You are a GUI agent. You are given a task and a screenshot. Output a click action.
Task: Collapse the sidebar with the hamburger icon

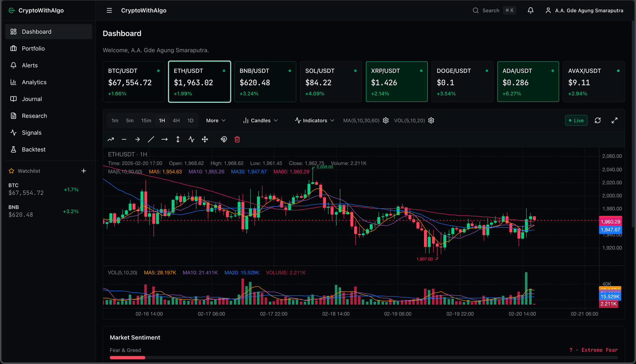click(x=109, y=10)
